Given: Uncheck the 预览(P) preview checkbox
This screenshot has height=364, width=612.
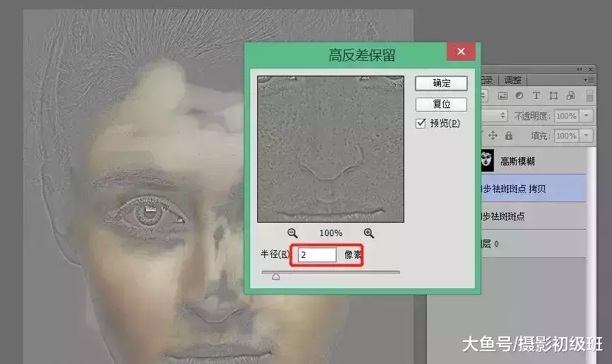Looking at the screenshot, I should [x=420, y=124].
